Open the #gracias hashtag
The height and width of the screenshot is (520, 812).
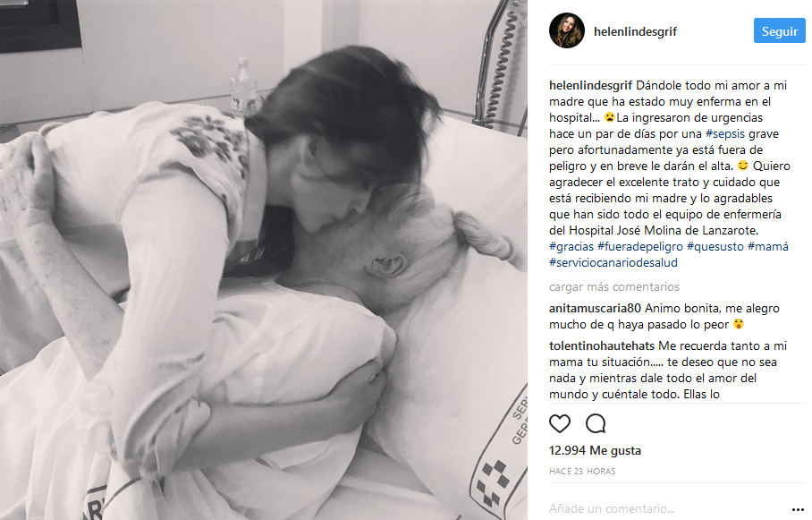click(x=571, y=247)
